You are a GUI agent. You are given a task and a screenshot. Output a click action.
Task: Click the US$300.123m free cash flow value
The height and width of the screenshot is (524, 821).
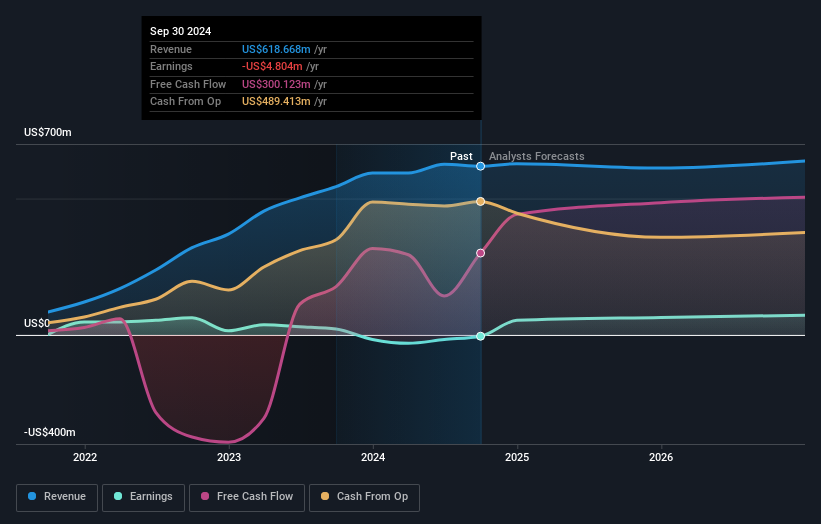pyautogui.click(x=276, y=84)
